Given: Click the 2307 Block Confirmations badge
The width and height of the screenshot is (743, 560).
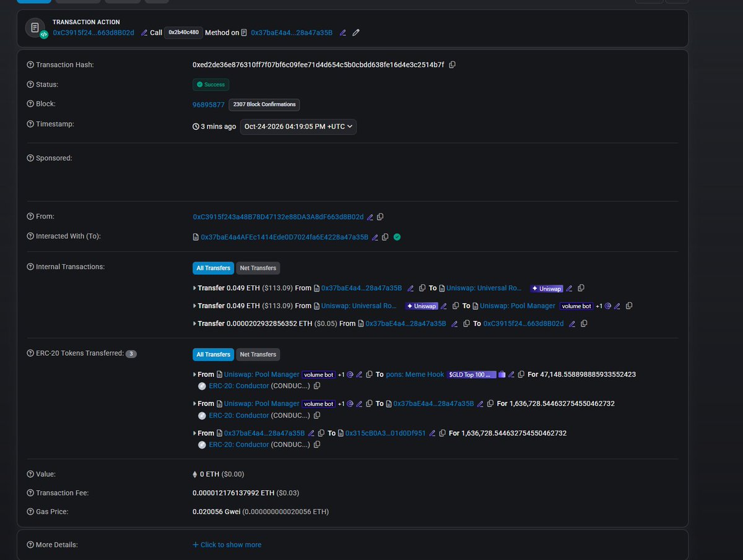Looking at the screenshot, I should pyautogui.click(x=264, y=105).
